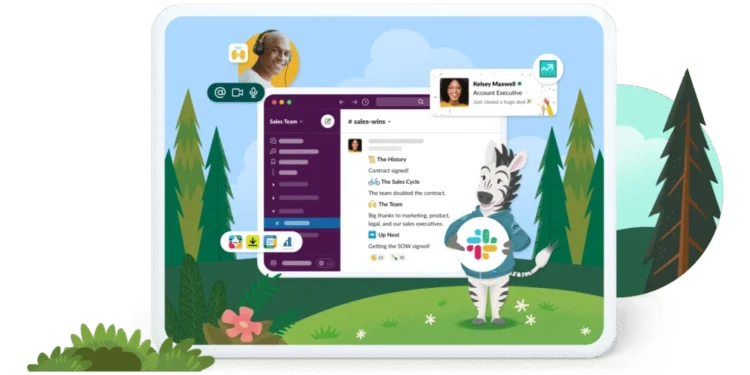The height and width of the screenshot is (375, 750).
Task: Click 'Getting the SOW signed!' text
Action: [x=399, y=246]
